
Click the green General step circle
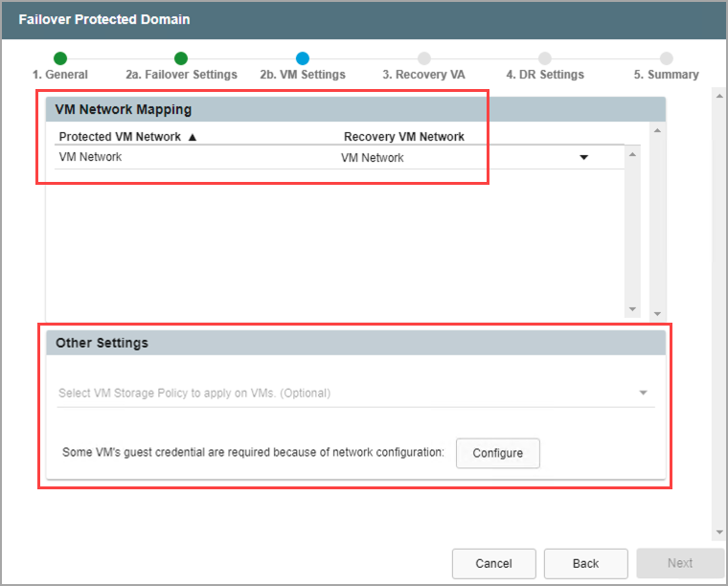pos(60,58)
